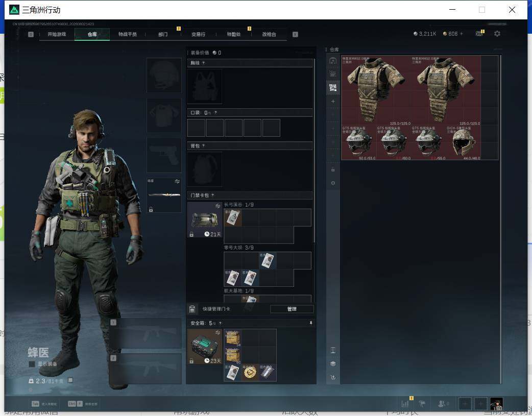Click the stacked layers icon in the warehouse sidebar
The width and height of the screenshot is (532, 416).
pos(333,364)
